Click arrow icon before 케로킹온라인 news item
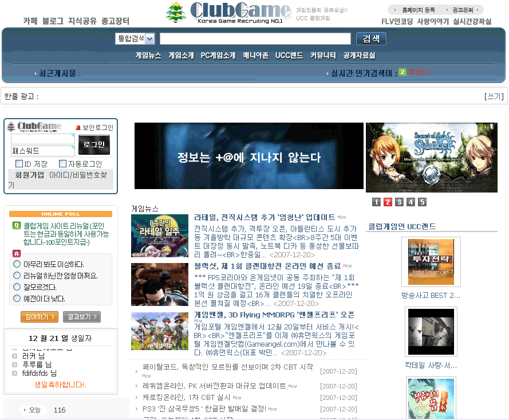 pyautogui.click(x=136, y=397)
